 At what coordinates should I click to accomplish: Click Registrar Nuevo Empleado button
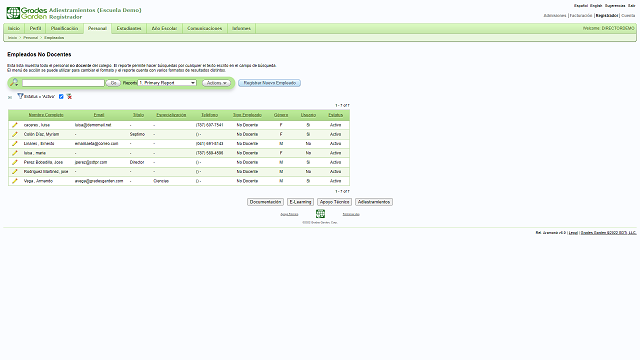(x=269, y=83)
